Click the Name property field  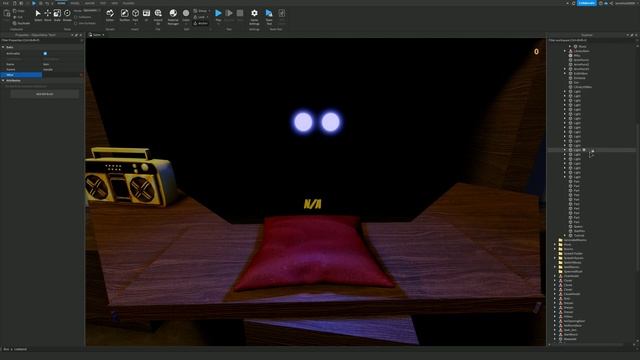(x=63, y=64)
